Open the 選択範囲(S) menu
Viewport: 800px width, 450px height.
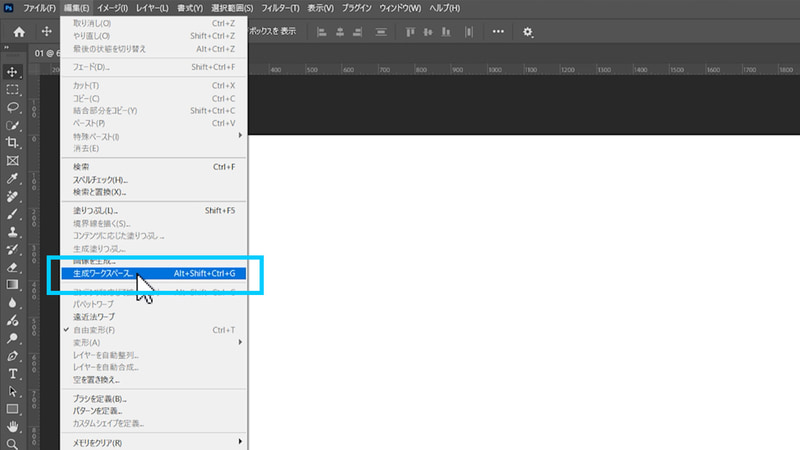(232, 8)
